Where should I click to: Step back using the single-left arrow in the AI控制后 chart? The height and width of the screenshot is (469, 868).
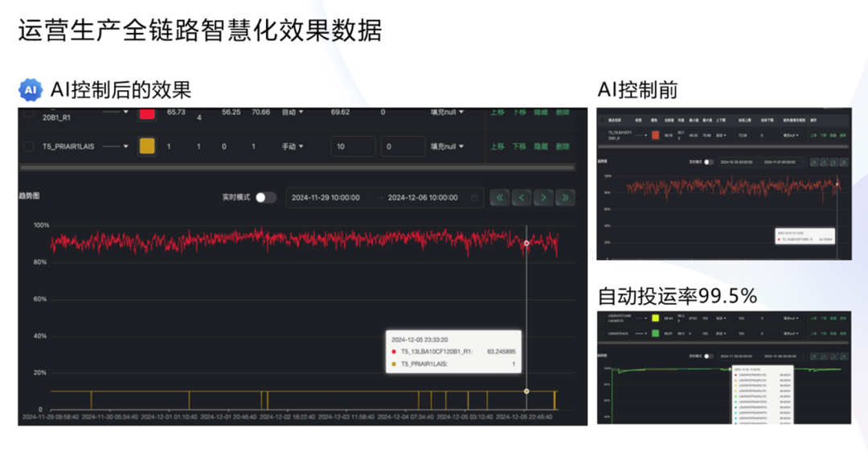522,197
